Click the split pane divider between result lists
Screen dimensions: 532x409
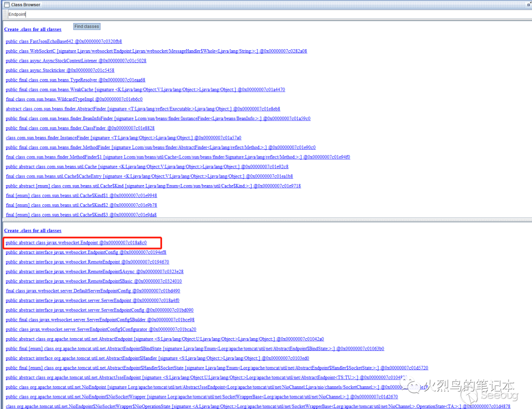(x=266, y=220)
